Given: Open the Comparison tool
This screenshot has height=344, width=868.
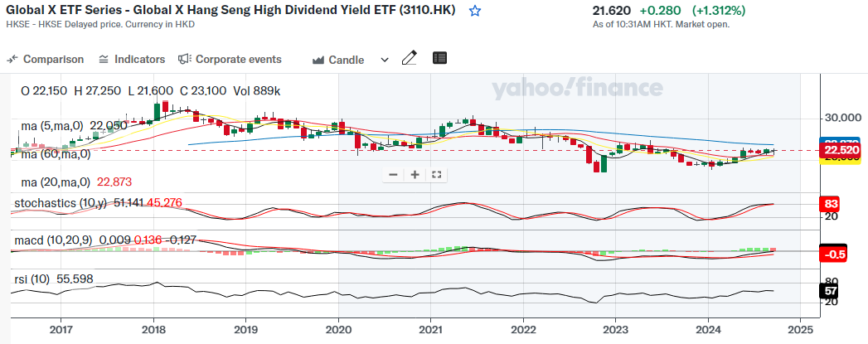Looking at the screenshot, I should click(x=46, y=59).
